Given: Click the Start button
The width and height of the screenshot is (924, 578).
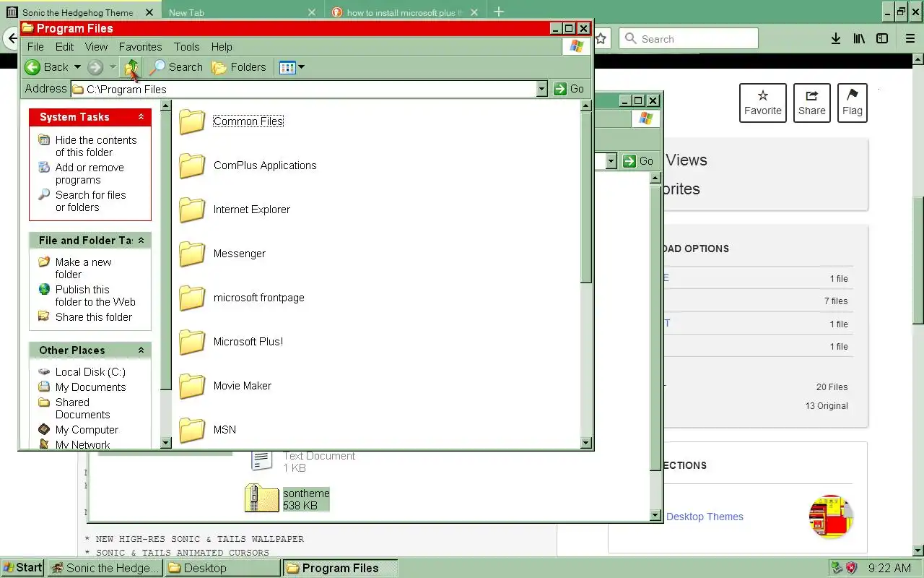Looking at the screenshot, I should pos(22,568).
